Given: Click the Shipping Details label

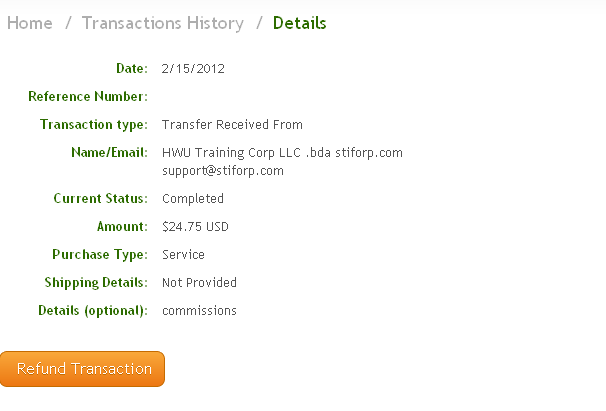Looking at the screenshot, I should 96,283.
